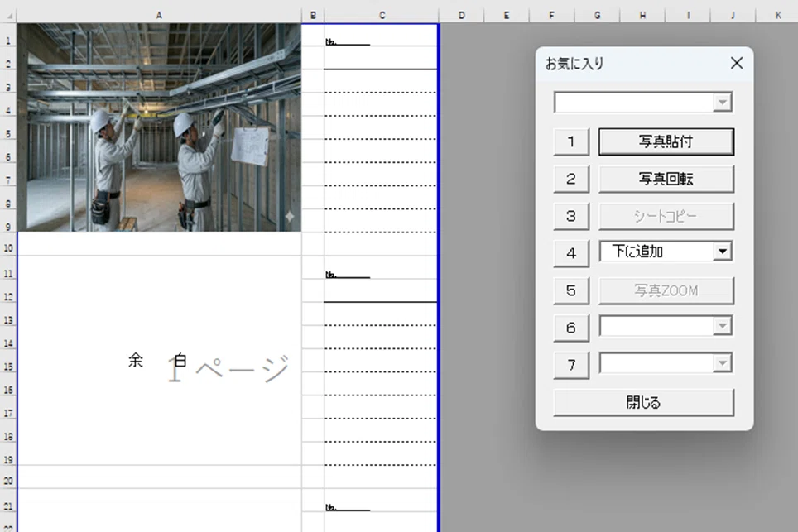Open the dropdown arrow beside button 6

[x=722, y=326]
